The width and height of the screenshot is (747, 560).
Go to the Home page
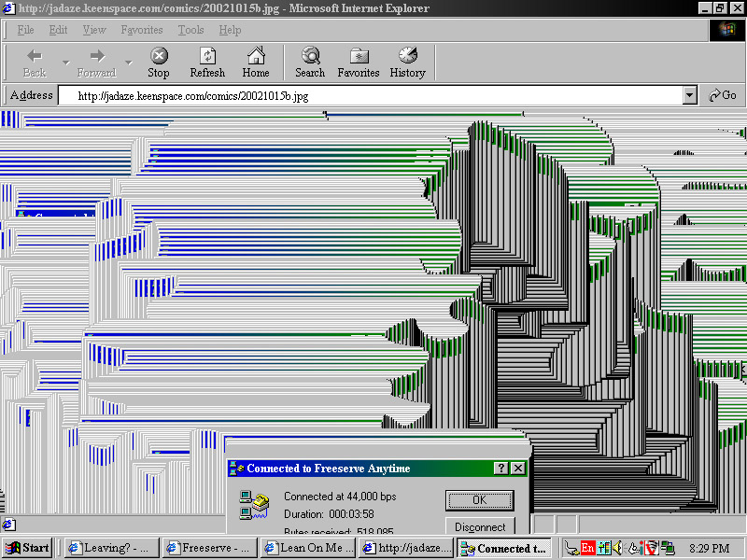click(256, 62)
